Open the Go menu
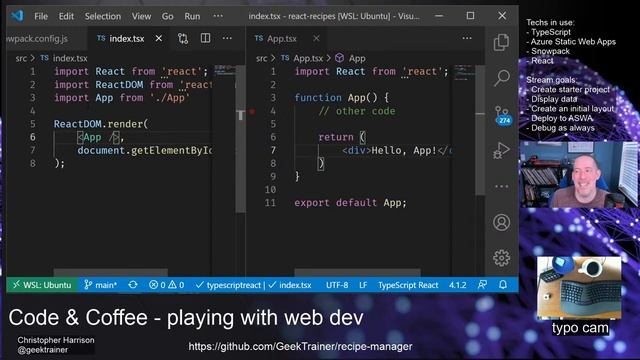The width and height of the screenshot is (640, 360). coord(167,16)
